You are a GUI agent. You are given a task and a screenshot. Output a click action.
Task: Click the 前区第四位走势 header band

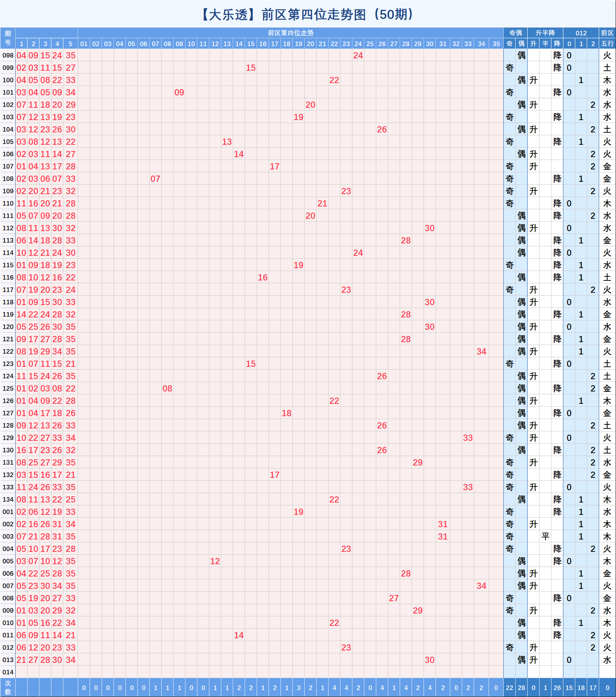[291, 33]
